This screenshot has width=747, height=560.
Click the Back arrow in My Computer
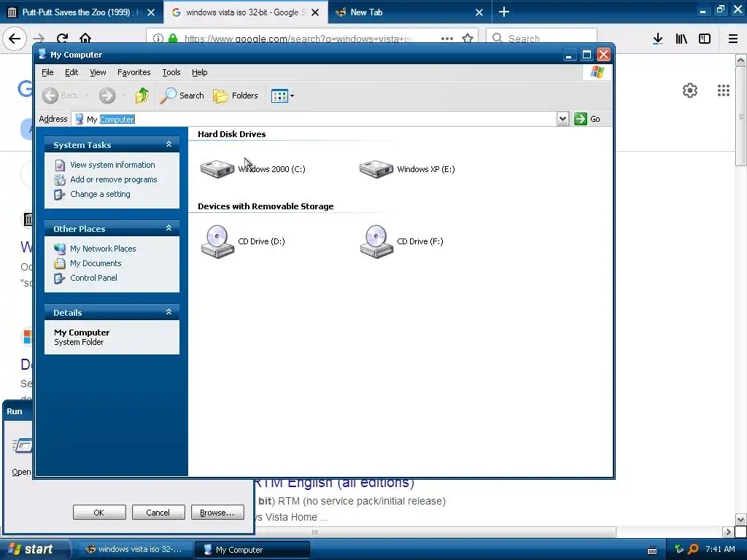click(x=50, y=96)
